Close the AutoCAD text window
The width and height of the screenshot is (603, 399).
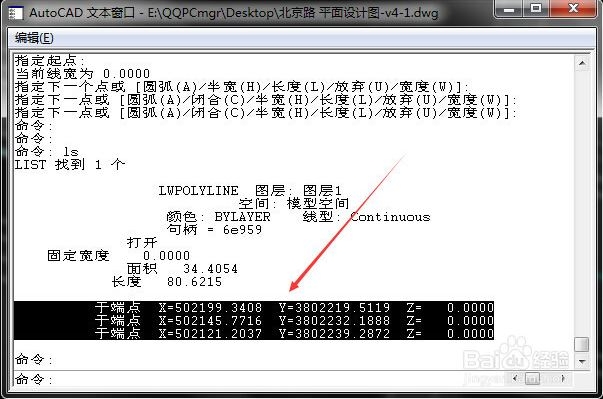[573, 9]
